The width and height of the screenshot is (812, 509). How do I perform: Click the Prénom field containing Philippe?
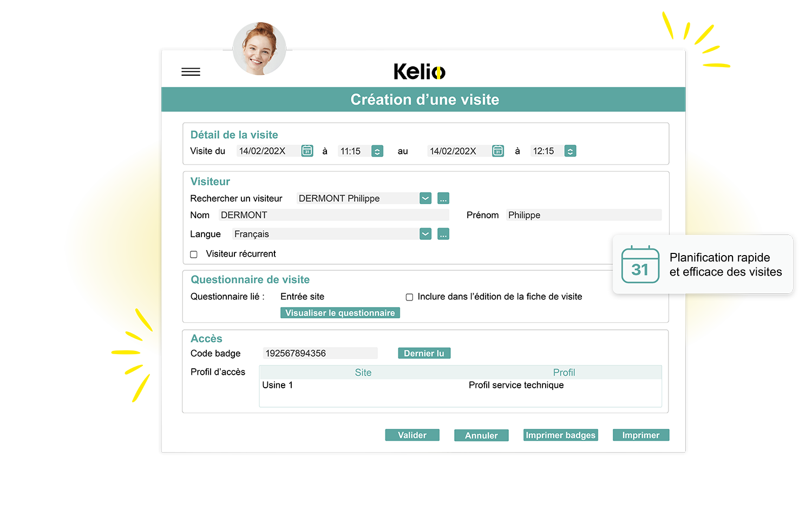pos(584,215)
